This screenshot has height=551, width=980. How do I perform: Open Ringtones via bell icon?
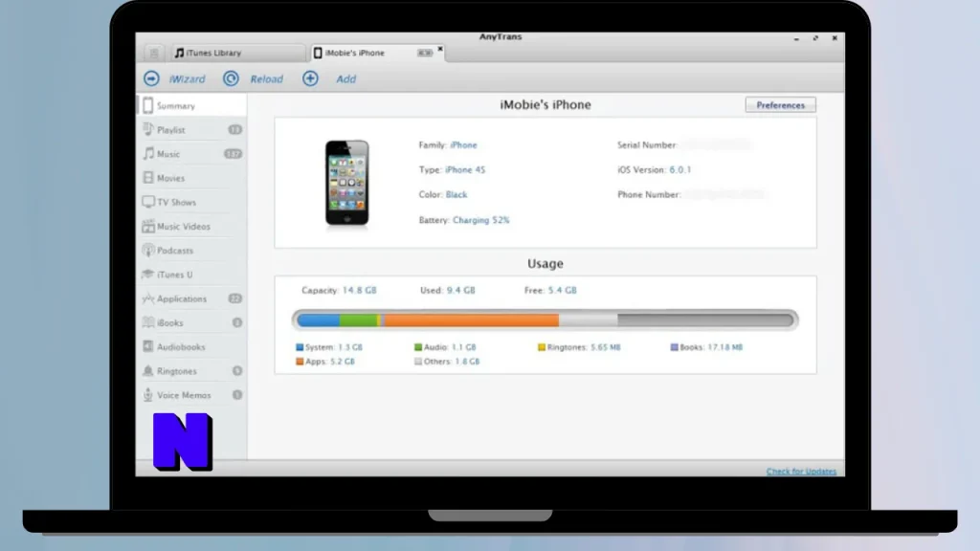coord(147,371)
